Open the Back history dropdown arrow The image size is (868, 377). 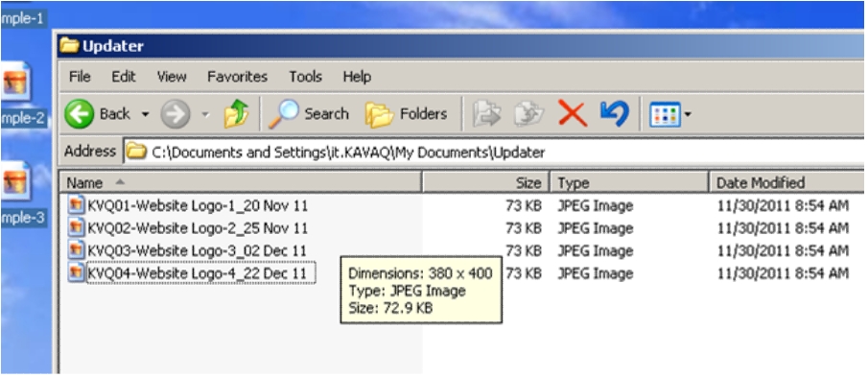146,114
